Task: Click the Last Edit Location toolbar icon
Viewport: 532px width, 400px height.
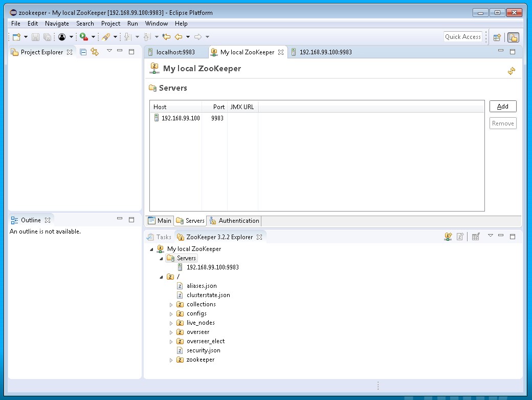Action: (x=166, y=37)
